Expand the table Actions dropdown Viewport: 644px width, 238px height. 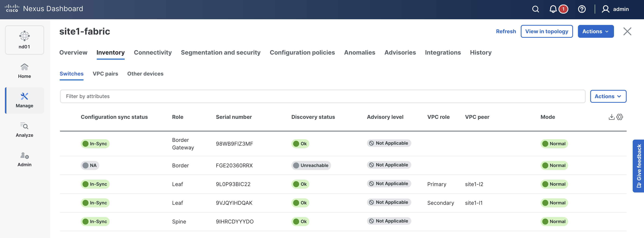608,96
